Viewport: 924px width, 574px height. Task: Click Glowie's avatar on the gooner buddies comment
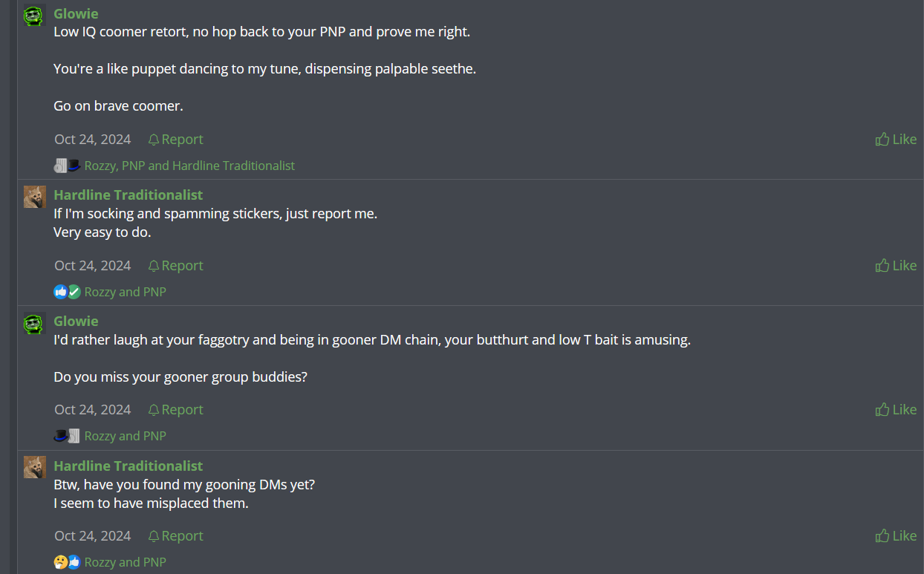tap(34, 323)
